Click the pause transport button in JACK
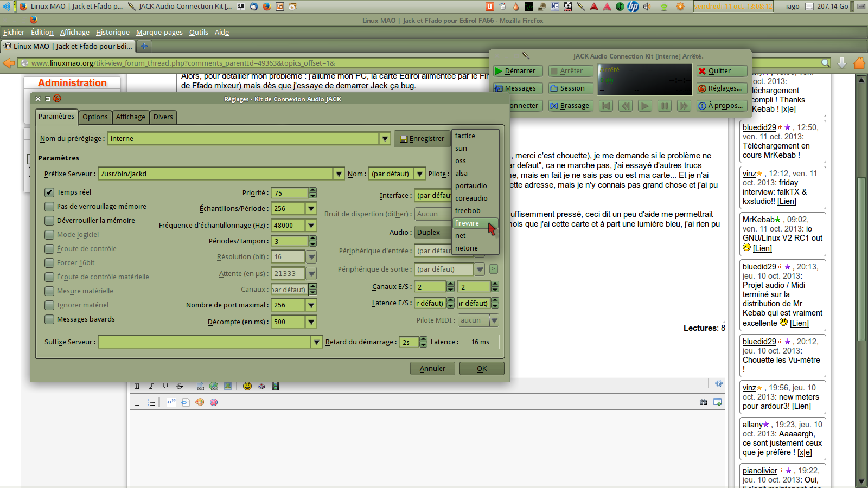 click(x=665, y=106)
